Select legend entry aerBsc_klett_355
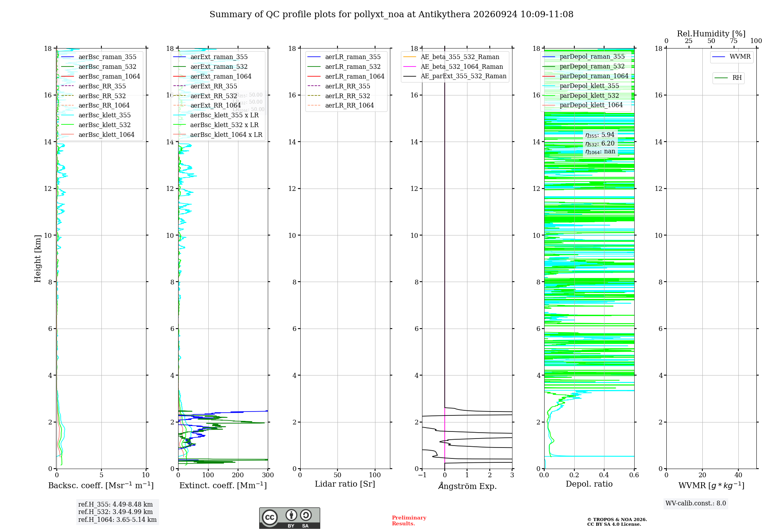Viewport: 783px width, 532px height. click(96, 115)
